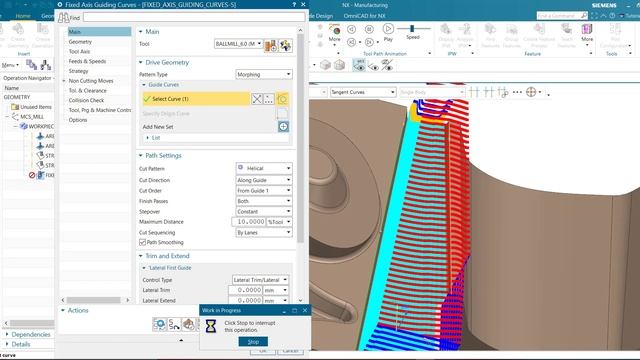Click the next operation animation icon

[x=369, y=42]
